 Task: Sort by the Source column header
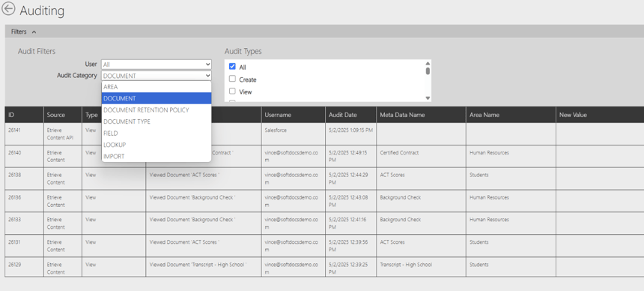click(x=62, y=115)
